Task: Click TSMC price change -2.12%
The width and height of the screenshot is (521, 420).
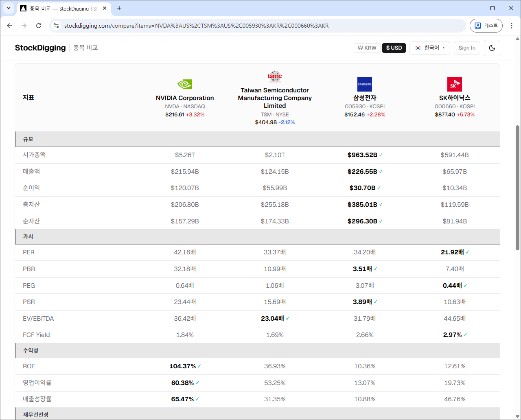Action: tap(287, 122)
